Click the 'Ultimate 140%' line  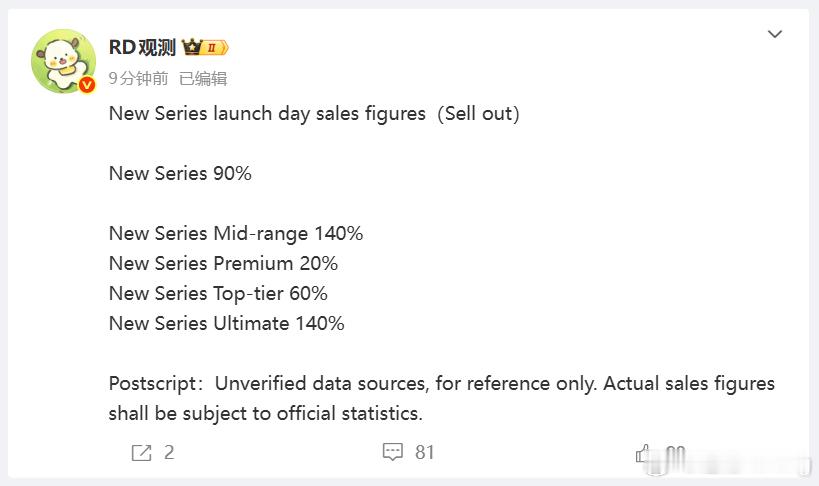[226, 324]
